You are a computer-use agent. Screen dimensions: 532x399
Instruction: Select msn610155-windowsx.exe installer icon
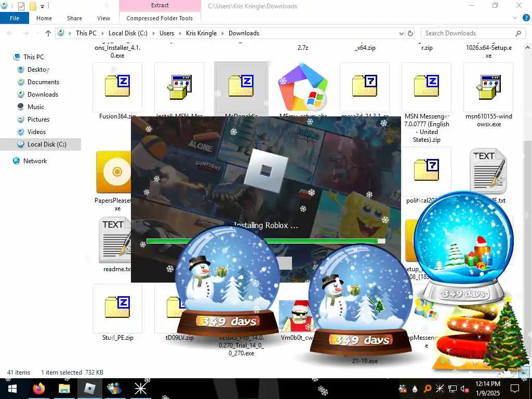(x=488, y=87)
